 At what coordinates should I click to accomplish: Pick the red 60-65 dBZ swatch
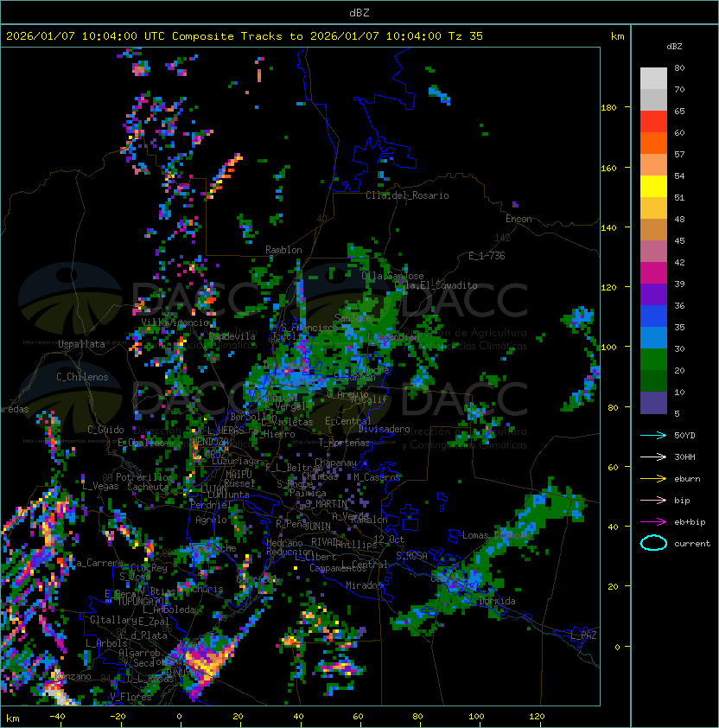[653, 122]
